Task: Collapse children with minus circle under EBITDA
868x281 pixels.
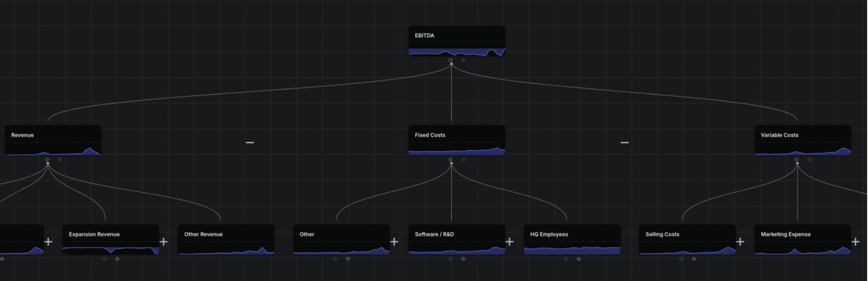Action: (450, 60)
